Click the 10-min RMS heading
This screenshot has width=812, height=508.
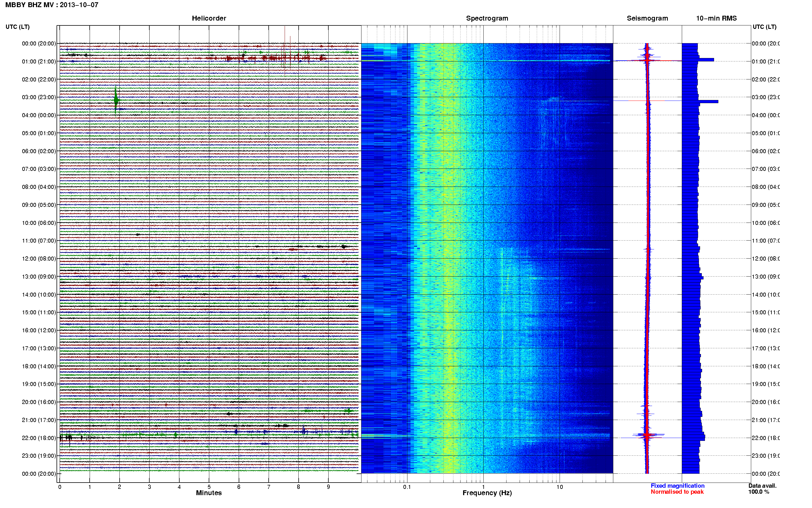coord(716,19)
